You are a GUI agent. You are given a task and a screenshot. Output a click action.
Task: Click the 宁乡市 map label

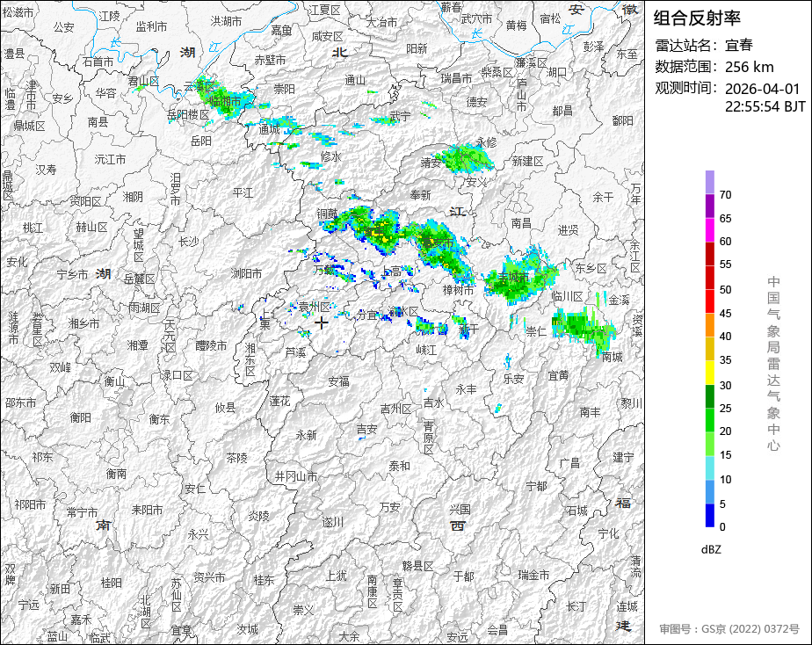click(x=72, y=274)
